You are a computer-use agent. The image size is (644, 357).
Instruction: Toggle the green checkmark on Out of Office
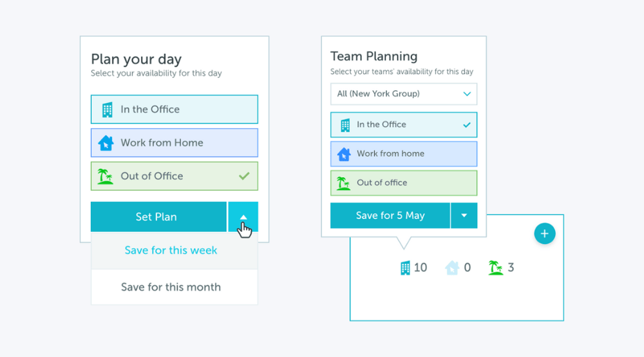coord(244,176)
